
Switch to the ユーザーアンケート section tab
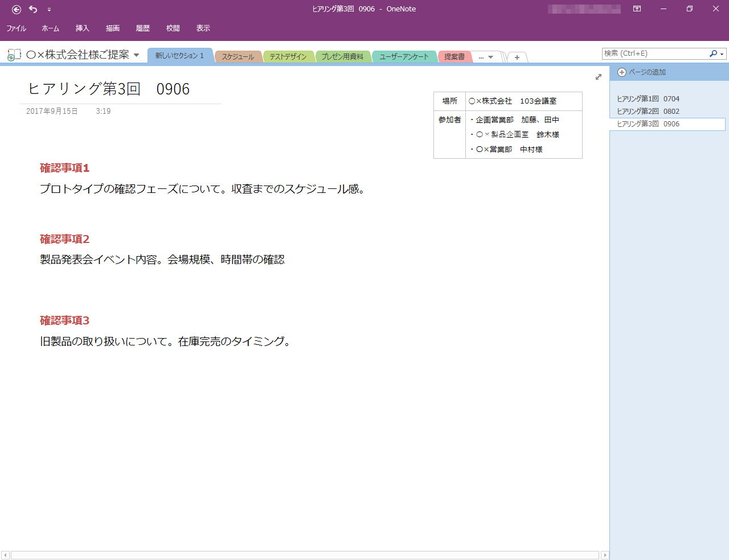[404, 56]
